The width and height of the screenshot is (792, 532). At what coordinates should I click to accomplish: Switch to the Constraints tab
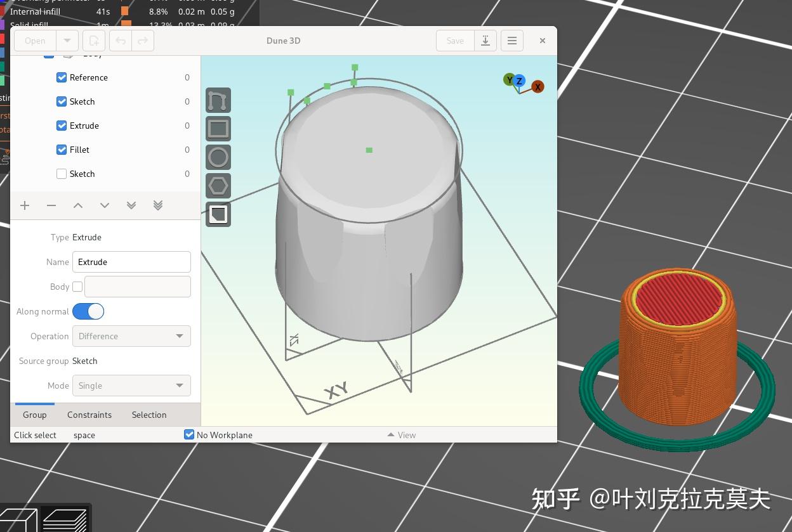coord(89,415)
